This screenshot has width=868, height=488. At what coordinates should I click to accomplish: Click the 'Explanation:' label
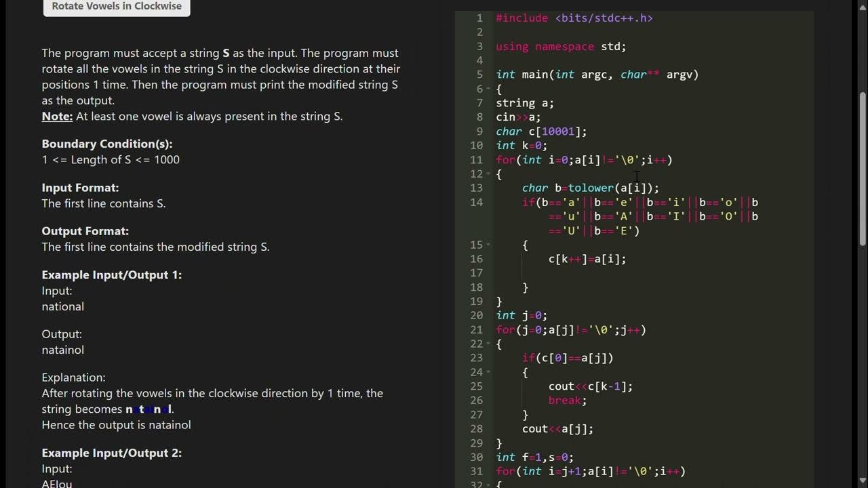(x=73, y=378)
